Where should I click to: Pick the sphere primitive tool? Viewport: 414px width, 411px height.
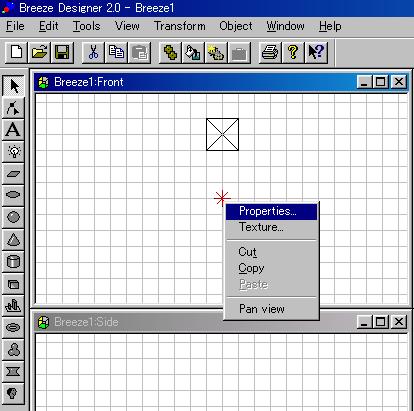coord(13,217)
